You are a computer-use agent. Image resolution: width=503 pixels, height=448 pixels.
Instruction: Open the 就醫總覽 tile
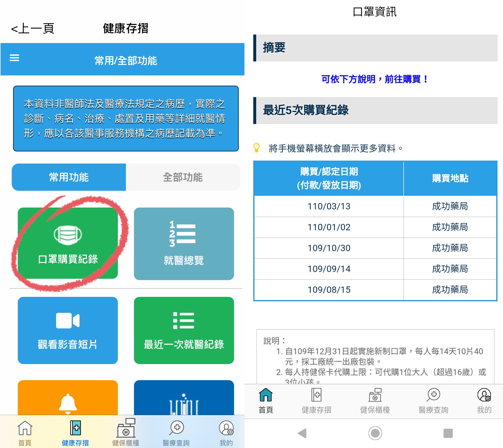pos(184,244)
